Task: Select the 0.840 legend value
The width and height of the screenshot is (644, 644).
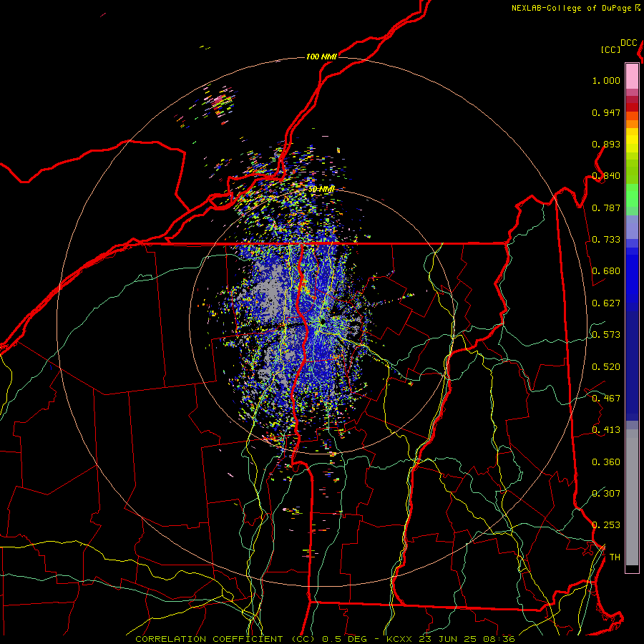Action: 606,176
